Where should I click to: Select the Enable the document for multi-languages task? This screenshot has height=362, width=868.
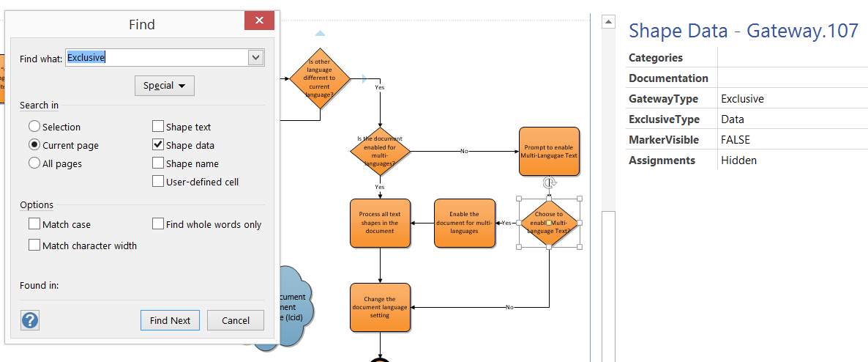click(465, 223)
